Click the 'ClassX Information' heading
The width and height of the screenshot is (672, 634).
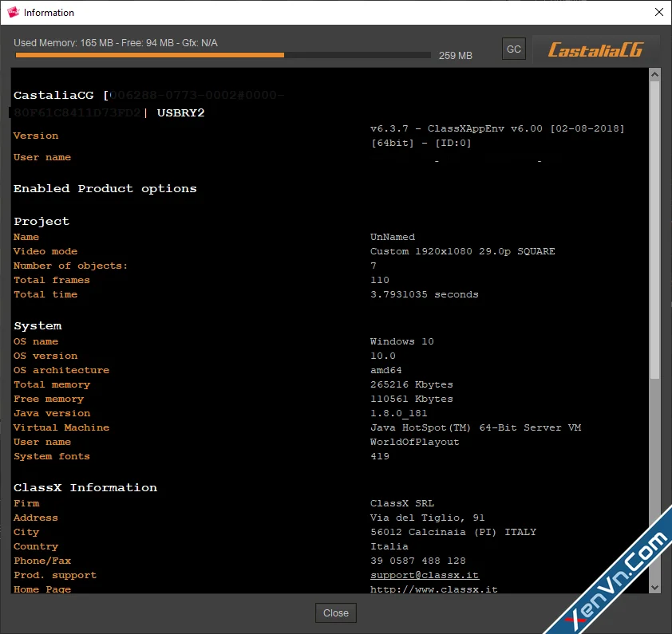click(x=85, y=487)
